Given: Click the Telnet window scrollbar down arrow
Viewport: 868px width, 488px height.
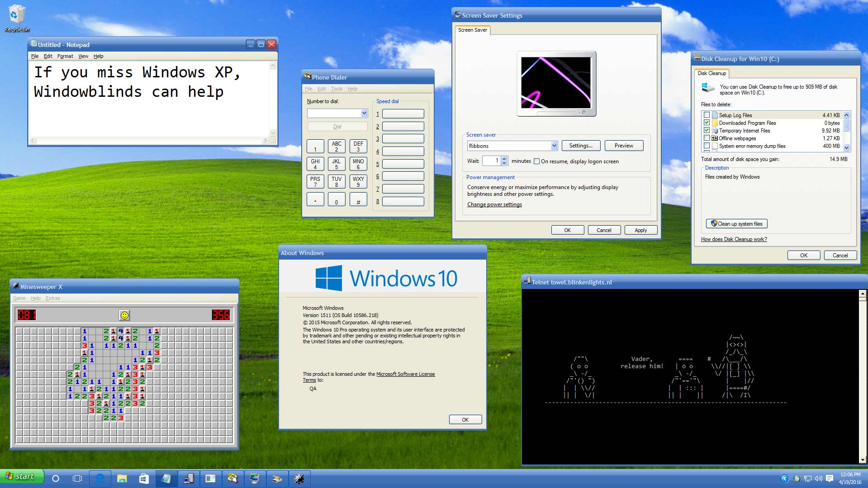Looking at the screenshot, I should click(863, 460).
